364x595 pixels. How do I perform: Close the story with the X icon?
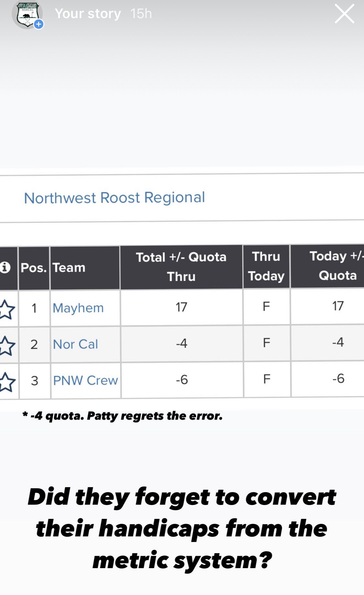coord(344,14)
